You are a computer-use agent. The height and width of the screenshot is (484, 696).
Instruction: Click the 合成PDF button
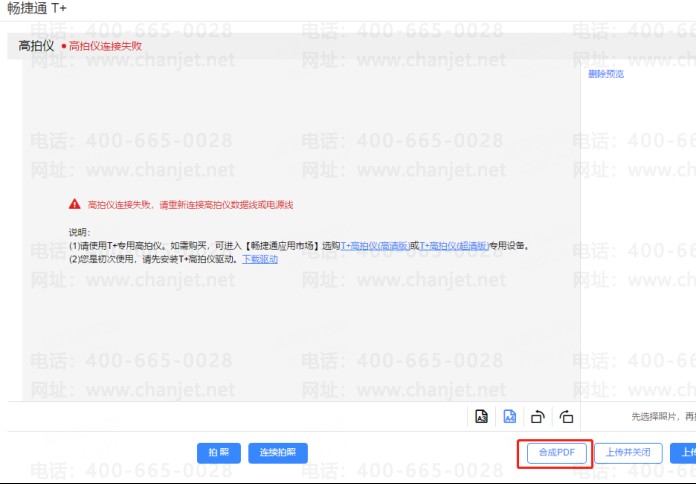coord(557,453)
